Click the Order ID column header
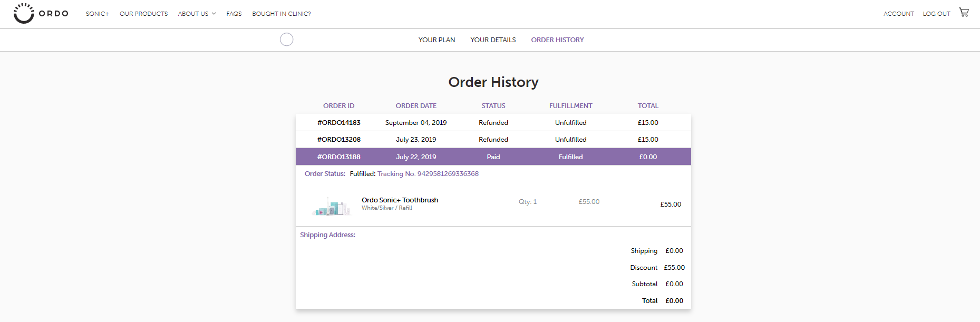The height and width of the screenshot is (322, 980). click(x=338, y=106)
